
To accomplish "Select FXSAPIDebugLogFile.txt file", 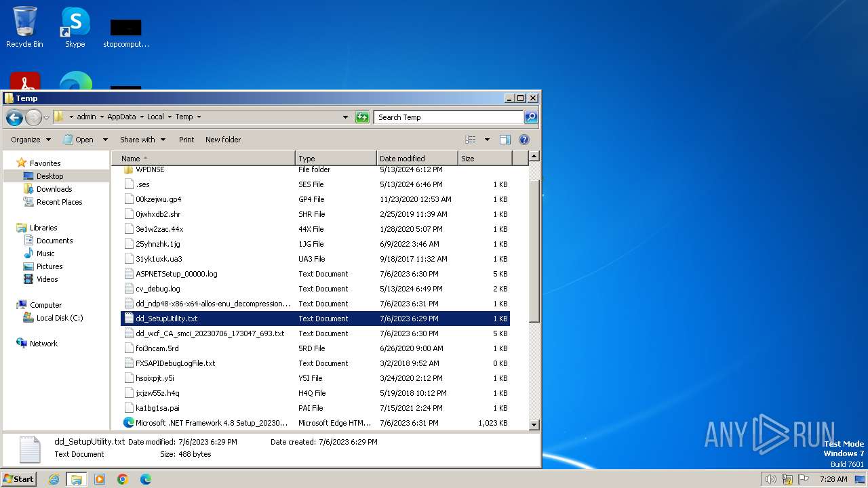I will [315, 363].
